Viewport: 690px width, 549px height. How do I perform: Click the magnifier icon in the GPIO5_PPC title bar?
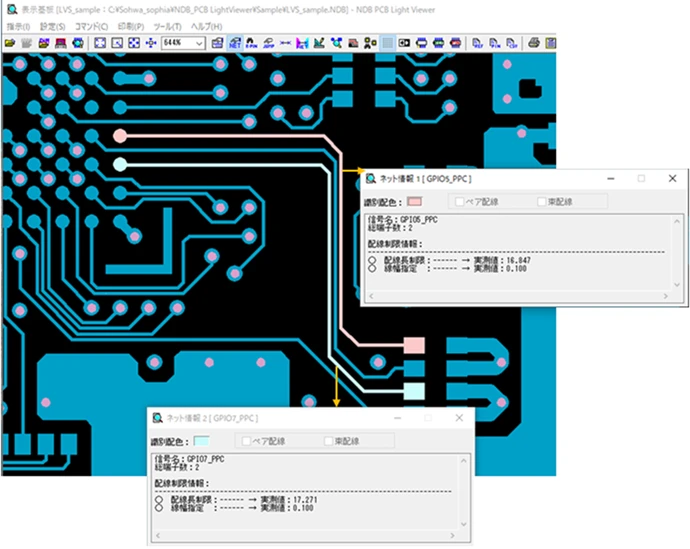click(x=370, y=179)
